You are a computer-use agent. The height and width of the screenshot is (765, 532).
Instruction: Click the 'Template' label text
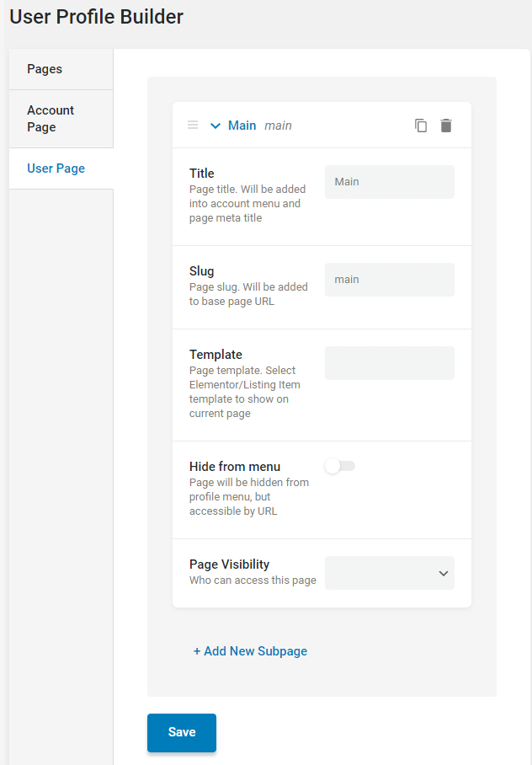(215, 354)
